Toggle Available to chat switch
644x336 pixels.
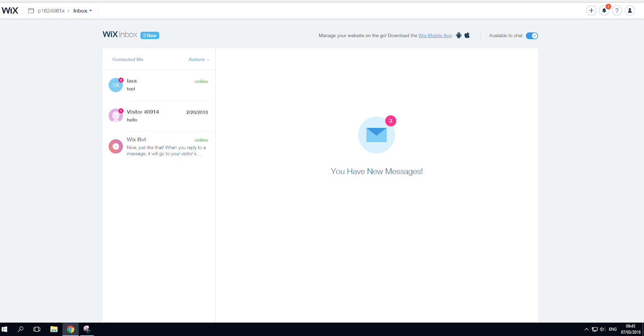(532, 35)
